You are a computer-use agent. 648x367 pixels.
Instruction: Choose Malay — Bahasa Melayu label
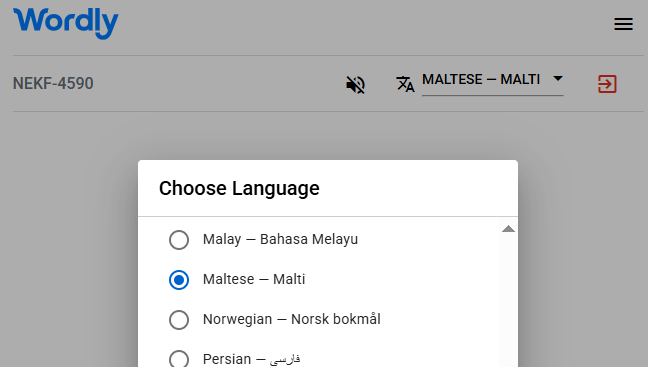[x=280, y=239]
